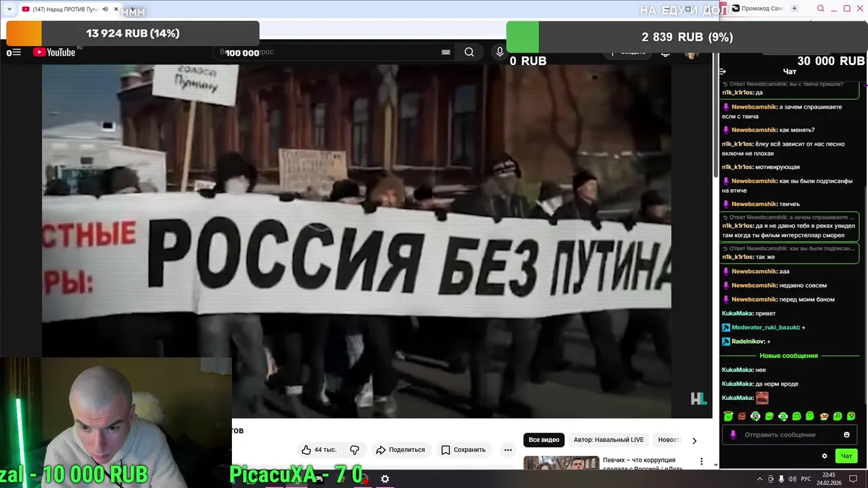Open the Певчих – что коррупция video title
Viewport: 868px width, 488px height.
[x=642, y=464]
